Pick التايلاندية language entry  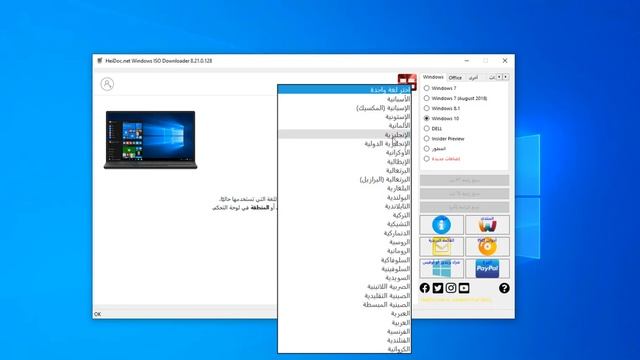(344, 206)
